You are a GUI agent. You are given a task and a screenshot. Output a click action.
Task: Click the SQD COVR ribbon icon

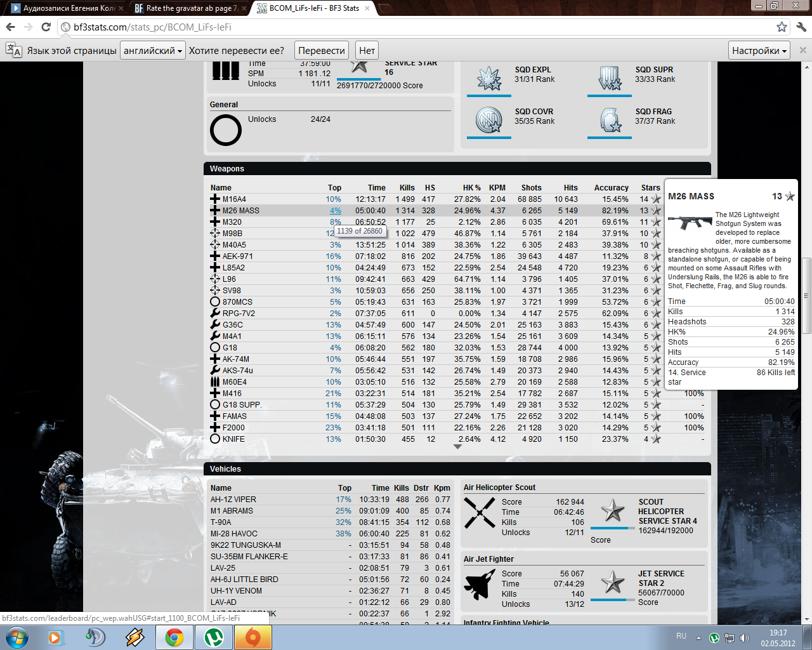coord(489,120)
